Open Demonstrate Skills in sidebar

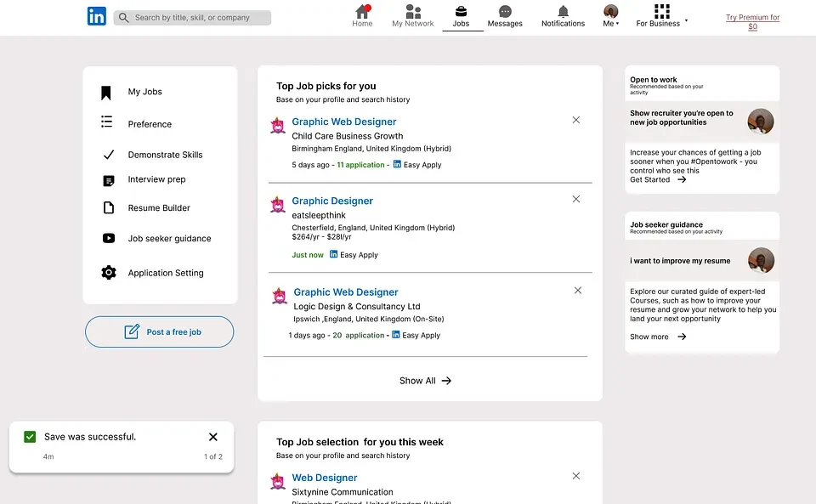point(165,155)
